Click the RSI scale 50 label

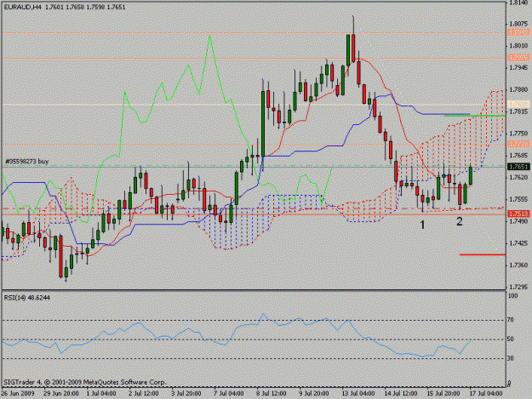point(510,339)
